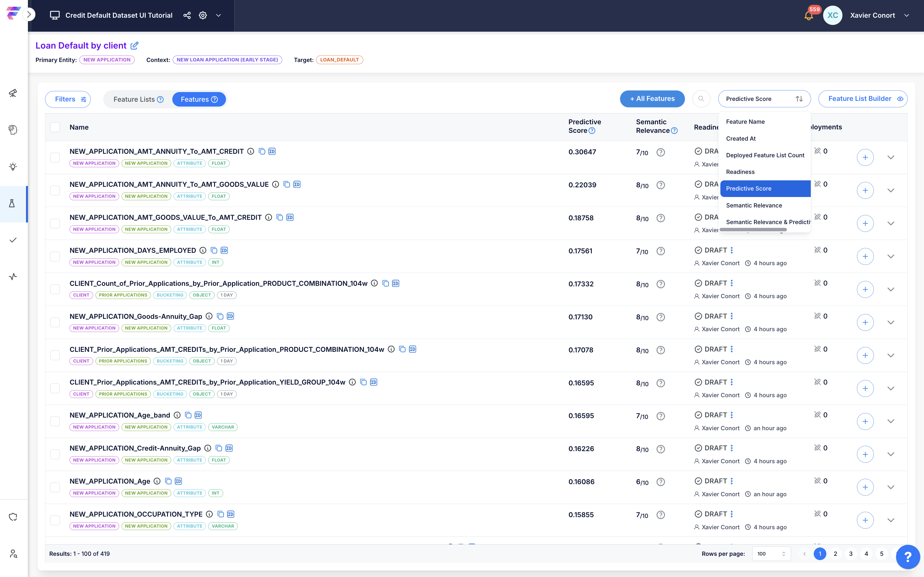The height and width of the screenshot is (577, 924).
Task: Click the search magnifier icon
Action: pyautogui.click(x=701, y=99)
